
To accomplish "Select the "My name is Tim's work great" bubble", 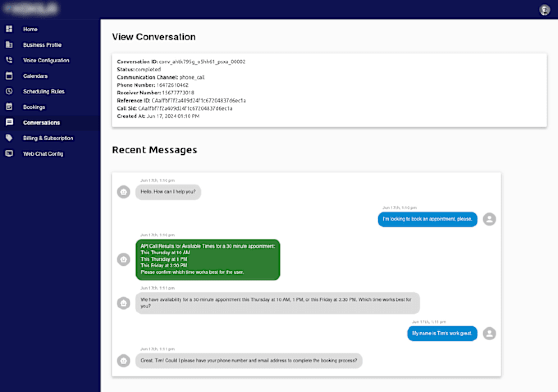I will point(442,334).
